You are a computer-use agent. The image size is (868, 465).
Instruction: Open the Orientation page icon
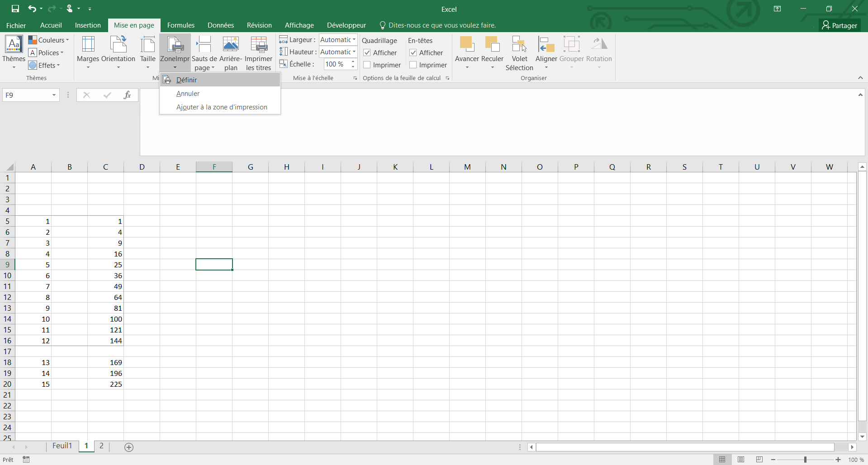(x=118, y=44)
